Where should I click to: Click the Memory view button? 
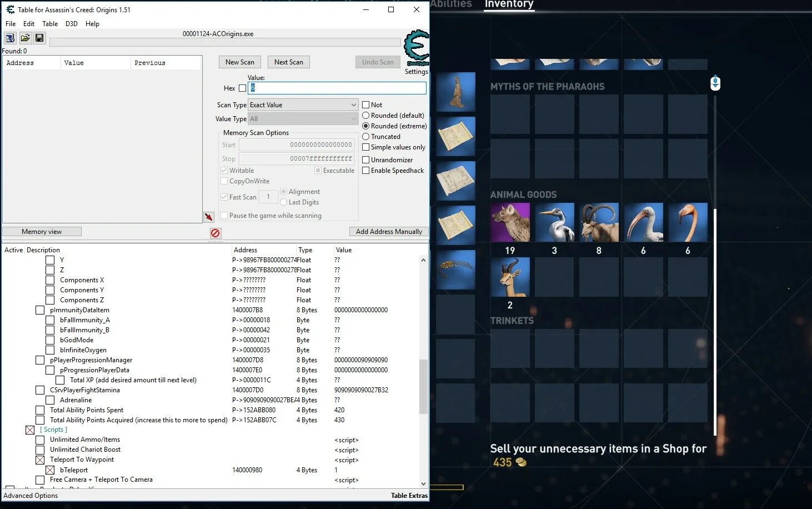[x=42, y=232]
